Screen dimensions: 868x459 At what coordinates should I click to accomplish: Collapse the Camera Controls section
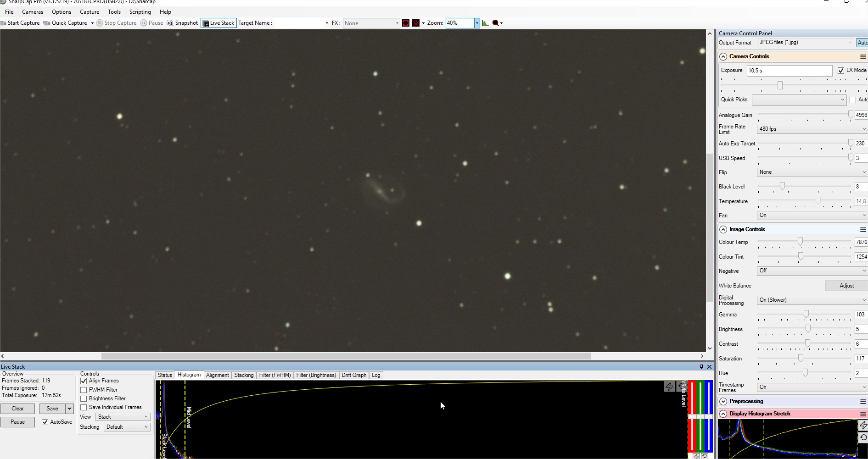click(x=723, y=57)
